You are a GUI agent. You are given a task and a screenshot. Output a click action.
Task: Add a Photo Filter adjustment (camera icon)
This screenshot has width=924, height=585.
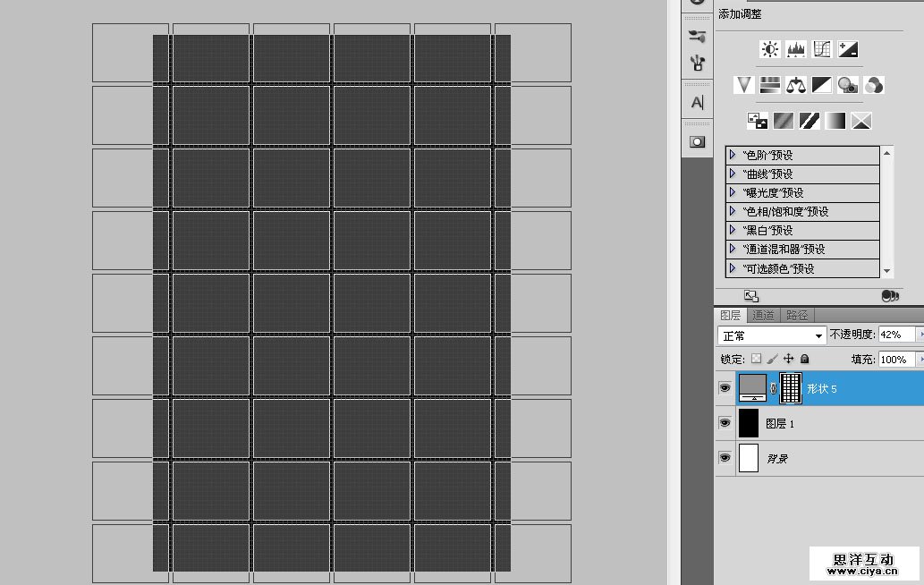point(848,85)
